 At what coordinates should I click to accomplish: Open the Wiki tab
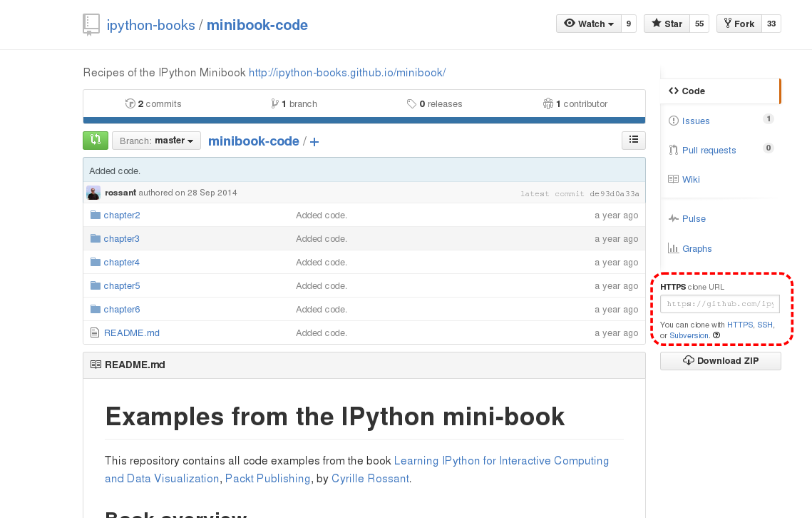691,179
